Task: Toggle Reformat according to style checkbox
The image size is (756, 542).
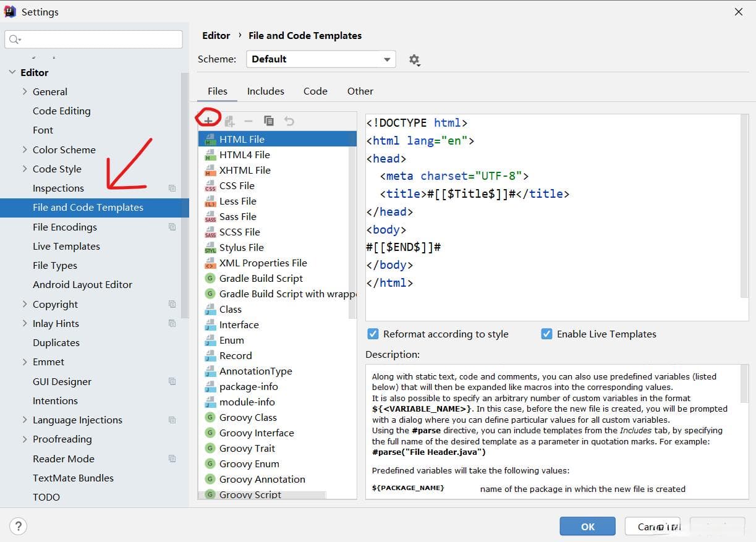Action: (x=373, y=334)
